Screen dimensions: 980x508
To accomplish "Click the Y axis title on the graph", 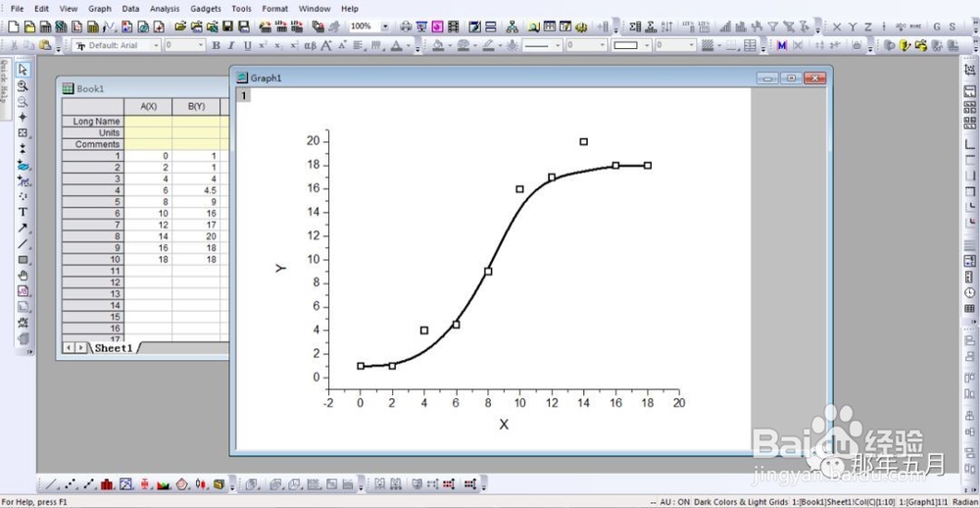I will (x=280, y=268).
